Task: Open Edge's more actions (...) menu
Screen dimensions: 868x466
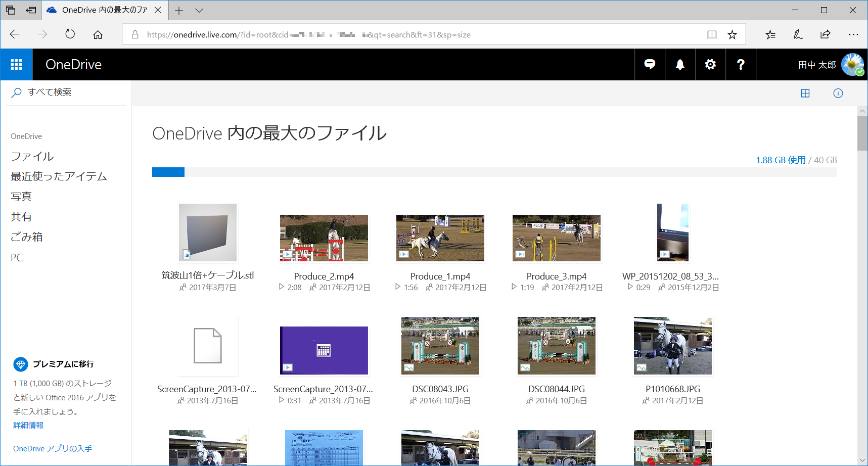Action: [853, 34]
